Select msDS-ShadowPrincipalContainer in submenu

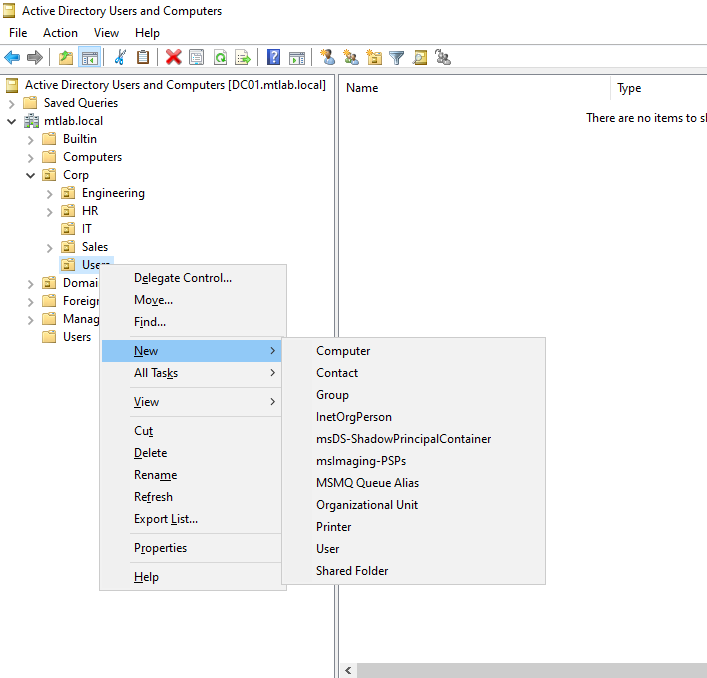coord(413,439)
